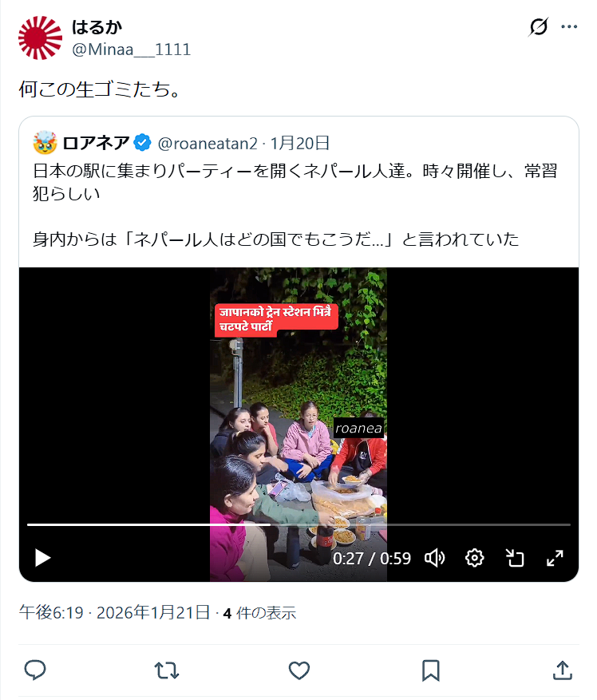Open the @Minaa__1111 handle link
Viewport: 597px width, 700px height.
(131, 49)
